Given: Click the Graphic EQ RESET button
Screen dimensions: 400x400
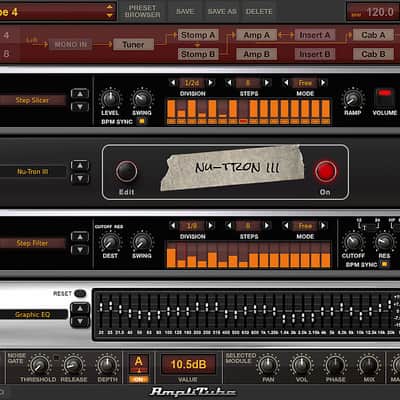Looking at the screenshot, I should coord(80,293).
